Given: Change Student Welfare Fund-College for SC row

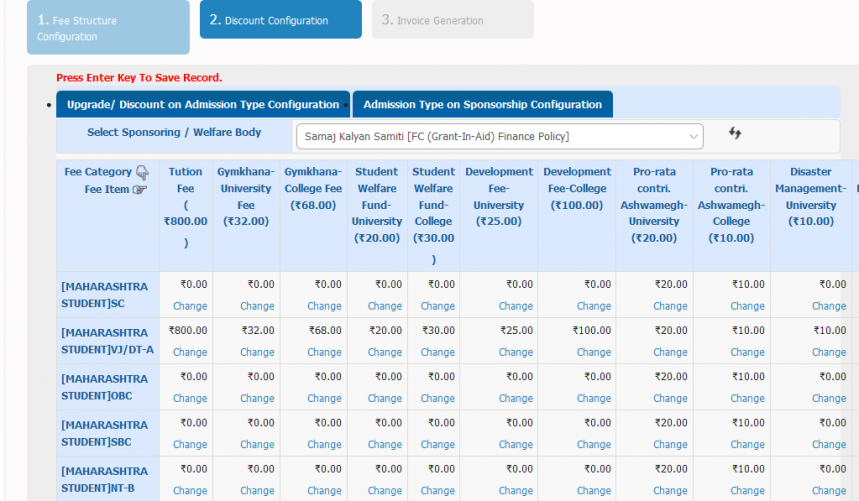Looking at the screenshot, I should [438, 306].
